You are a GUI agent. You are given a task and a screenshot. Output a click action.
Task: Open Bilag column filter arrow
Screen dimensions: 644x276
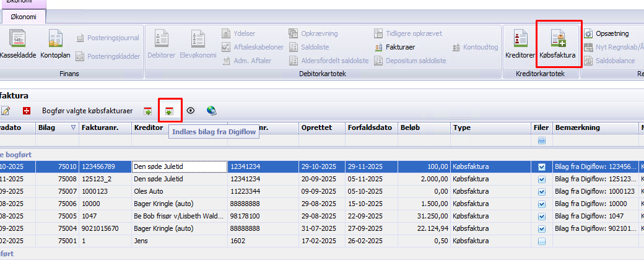pyautogui.click(x=73, y=127)
